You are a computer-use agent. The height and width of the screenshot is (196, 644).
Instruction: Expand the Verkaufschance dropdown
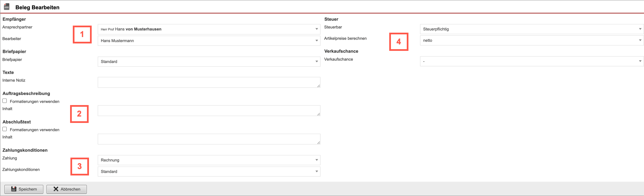click(x=531, y=61)
